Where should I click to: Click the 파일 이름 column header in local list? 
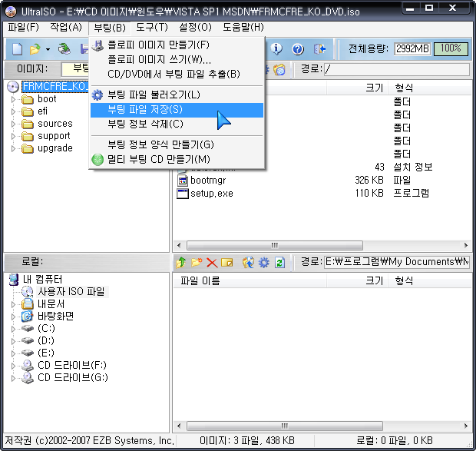[250, 280]
